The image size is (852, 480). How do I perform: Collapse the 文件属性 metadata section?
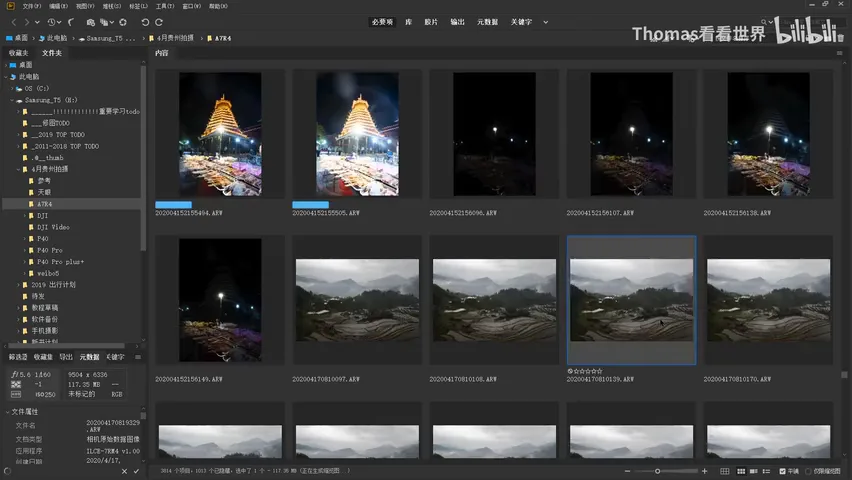pos(8,412)
